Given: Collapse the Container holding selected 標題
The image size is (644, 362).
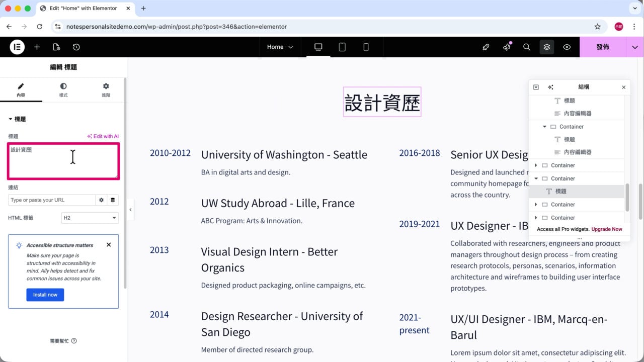Looking at the screenshot, I should [536, 178].
